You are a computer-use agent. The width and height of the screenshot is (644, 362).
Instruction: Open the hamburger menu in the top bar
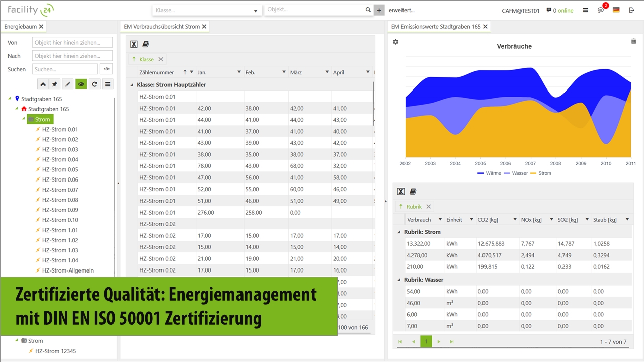coord(585,10)
